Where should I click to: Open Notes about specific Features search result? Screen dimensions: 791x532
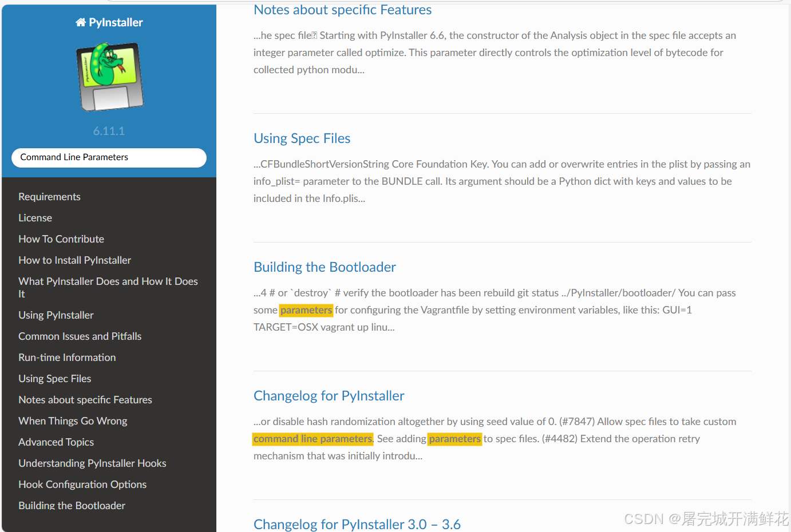342,10
